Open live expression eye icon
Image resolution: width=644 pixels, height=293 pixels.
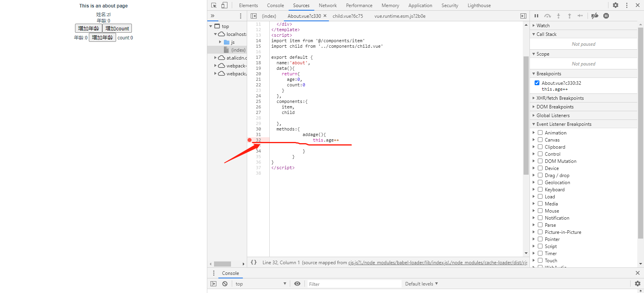(x=297, y=284)
